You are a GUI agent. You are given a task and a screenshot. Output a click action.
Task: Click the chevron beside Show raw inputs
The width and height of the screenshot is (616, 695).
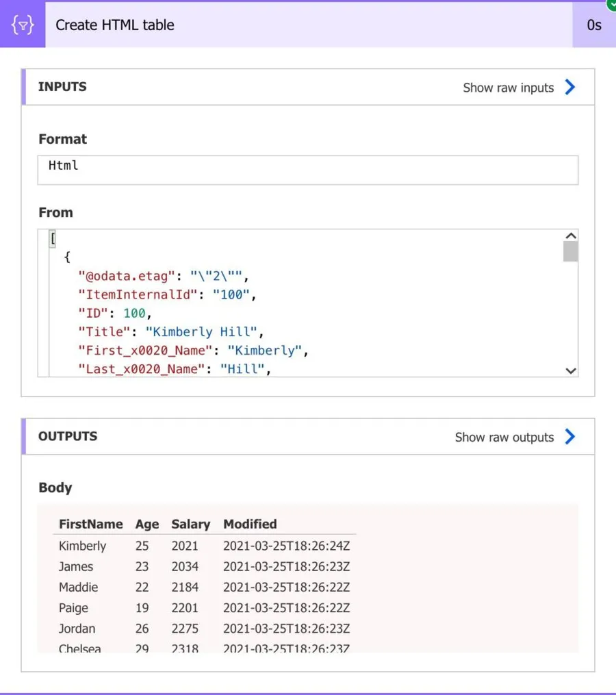pos(570,87)
